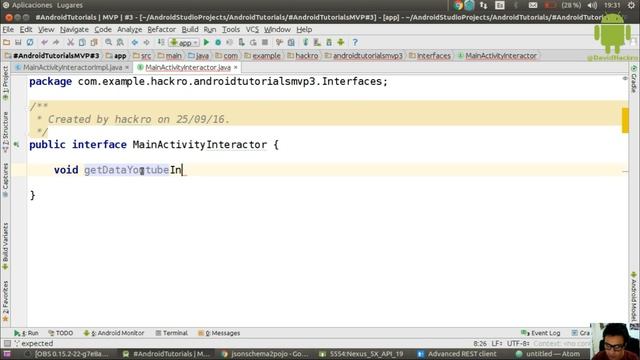This screenshot has height=360, width=640.
Task: Open the app run configuration dropdown
Action: coord(184,42)
